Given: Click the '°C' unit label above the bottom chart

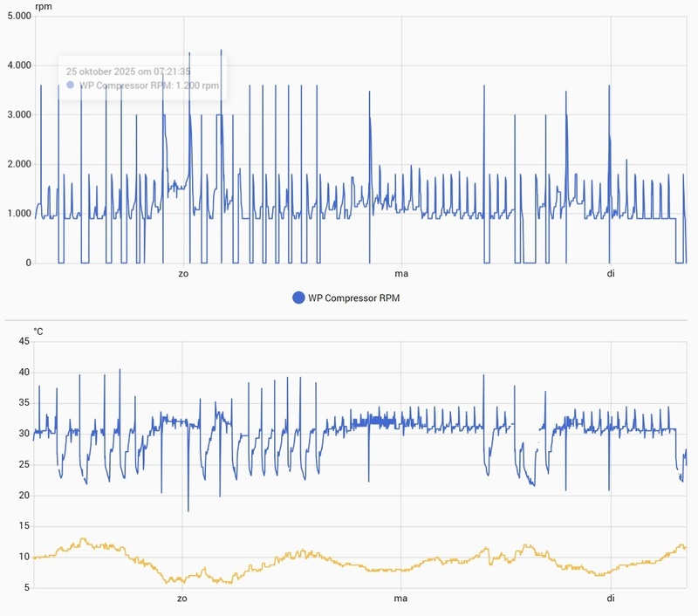Looking at the screenshot, I should point(38,332).
